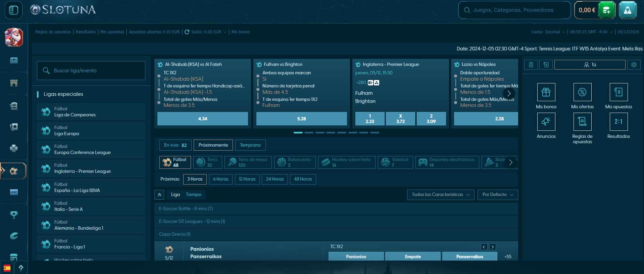
Task: Focus the Juegos, Categorías, Proveedores search field
Action: coord(514,10)
